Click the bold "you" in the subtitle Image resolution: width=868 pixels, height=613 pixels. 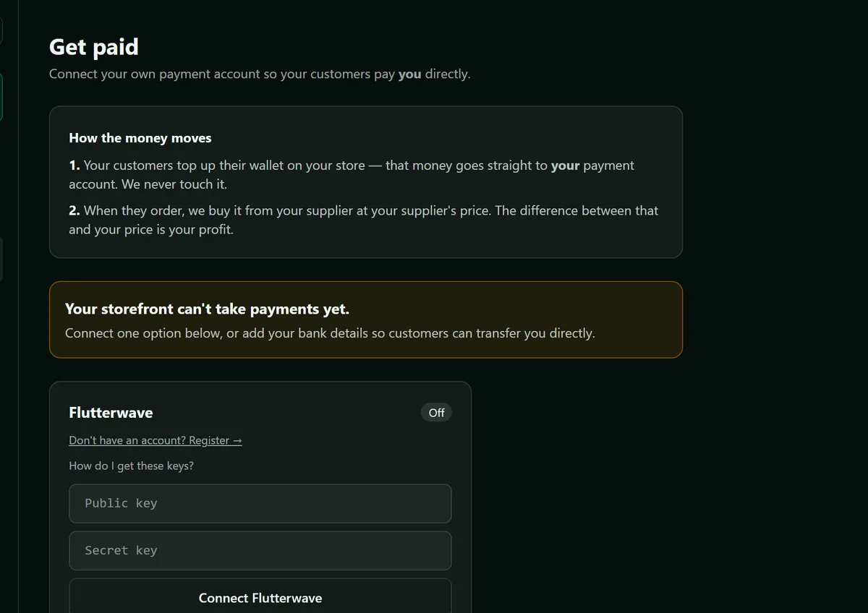[x=409, y=74]
